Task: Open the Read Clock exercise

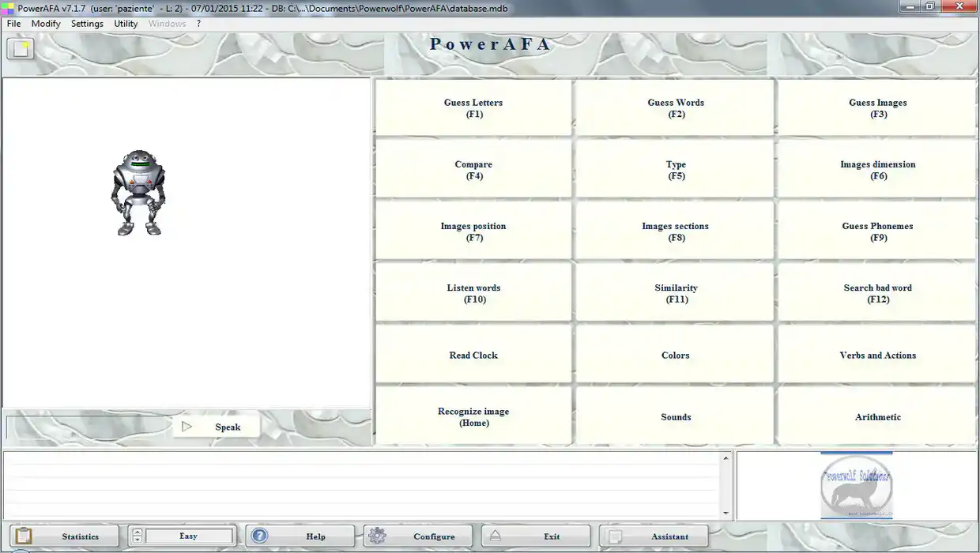Action: [473, 355]
